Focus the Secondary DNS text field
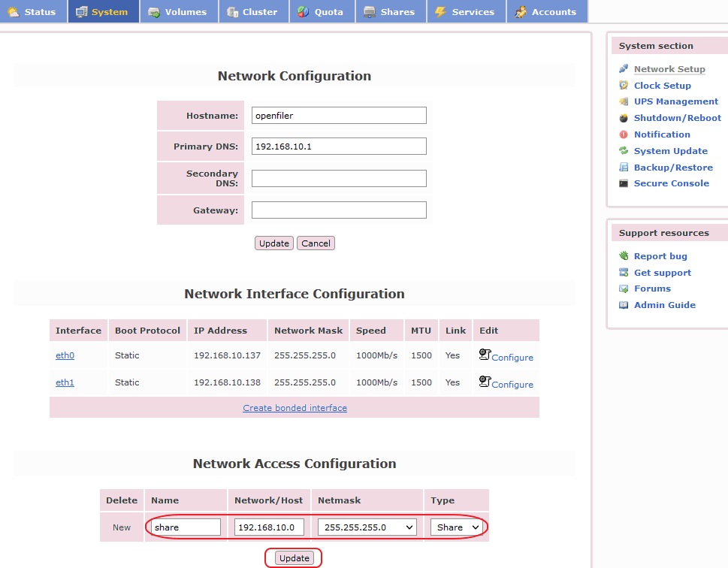The width and height of the screenshot is (728, 568). (x=339, y=179)
